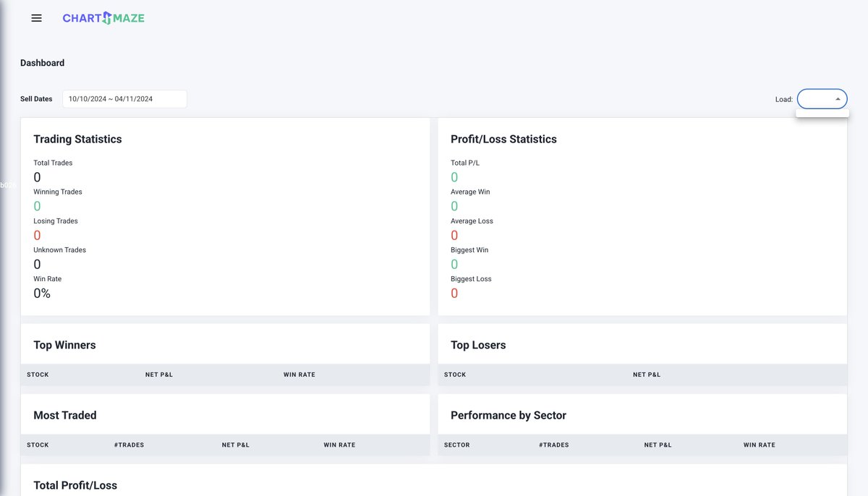Sort Top Winners by STOCK column
The height and width of the screenshot is (496, 868).
tap(38, 375)
